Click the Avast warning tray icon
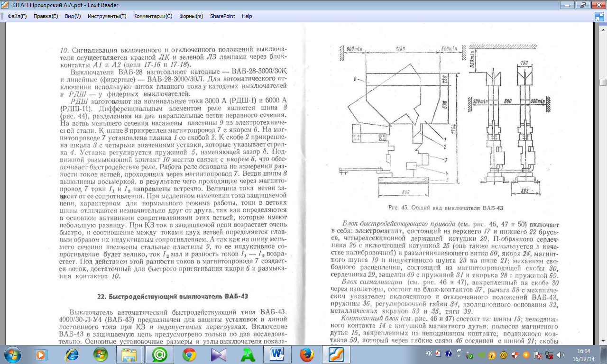The height and width of the screenshot is (364, 607). pyautogui.click(x=492, y=355)
